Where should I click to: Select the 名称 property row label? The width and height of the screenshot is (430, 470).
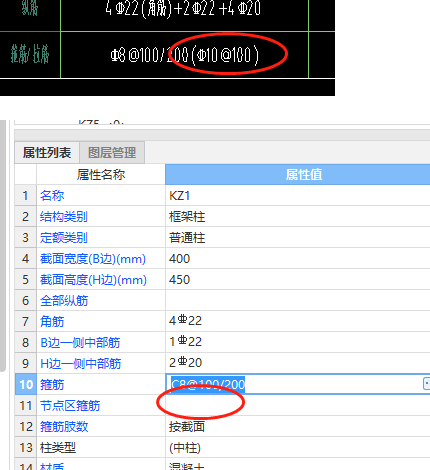click(x=52, y=196)
